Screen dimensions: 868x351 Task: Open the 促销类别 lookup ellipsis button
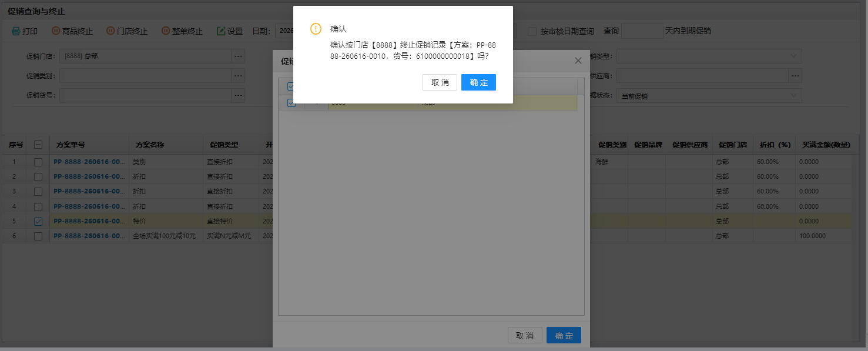[238, 76]
